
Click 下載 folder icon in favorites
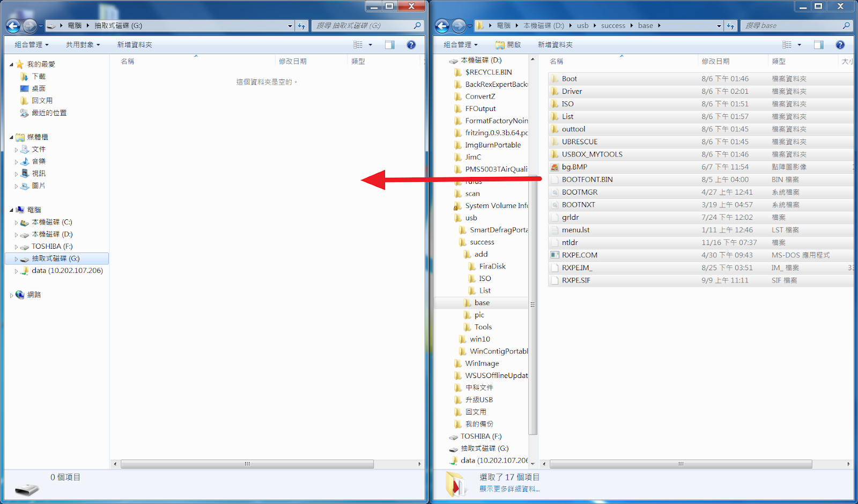click(x=24, y=77)
